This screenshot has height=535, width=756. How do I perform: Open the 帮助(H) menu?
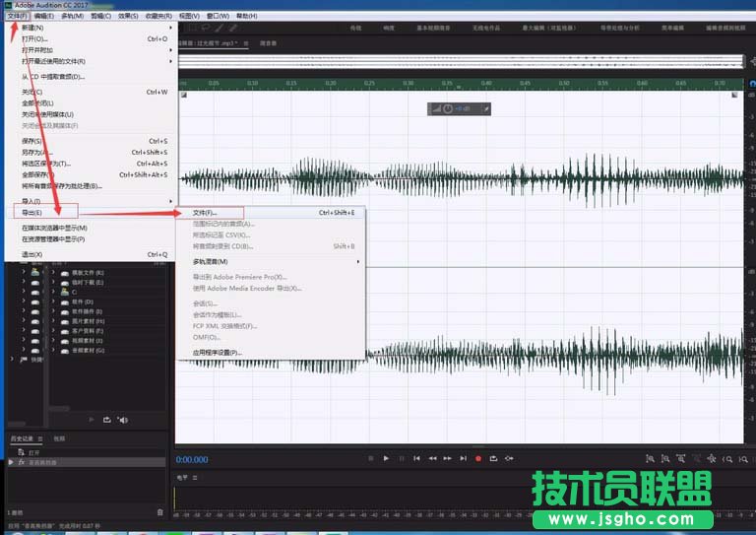click(x=246, y=16)
